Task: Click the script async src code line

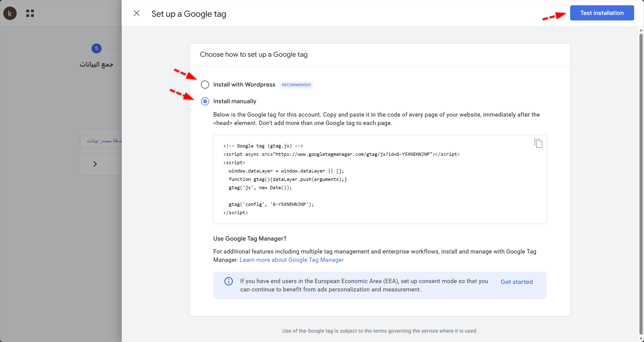Action: pos(341,154)
